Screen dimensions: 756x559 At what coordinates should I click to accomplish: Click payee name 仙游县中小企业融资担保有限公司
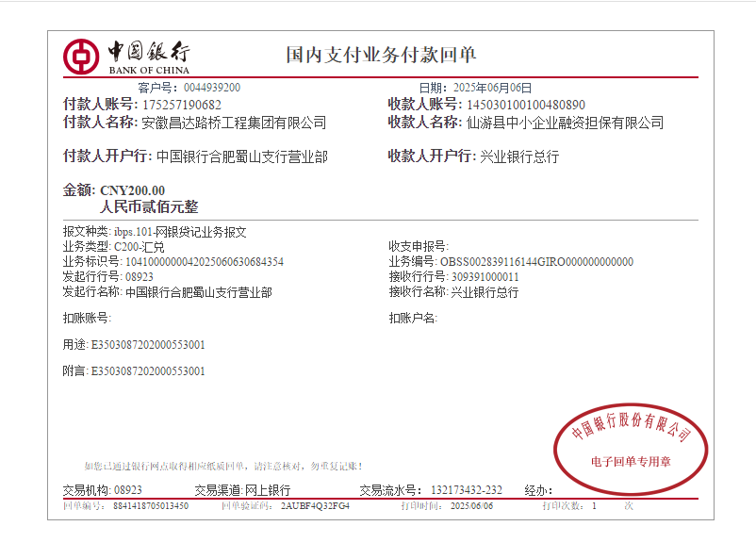click(565, 123)
